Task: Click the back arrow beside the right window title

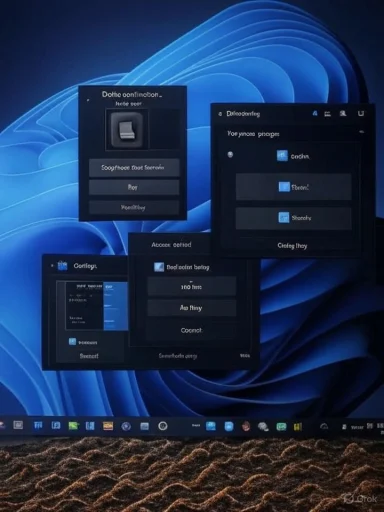Action: (220, 114)
